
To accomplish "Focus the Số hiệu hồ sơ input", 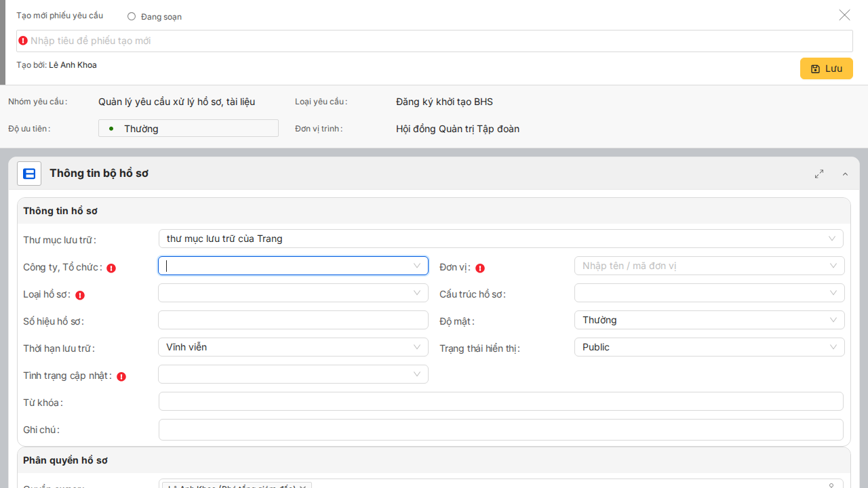I will point(293,320).
